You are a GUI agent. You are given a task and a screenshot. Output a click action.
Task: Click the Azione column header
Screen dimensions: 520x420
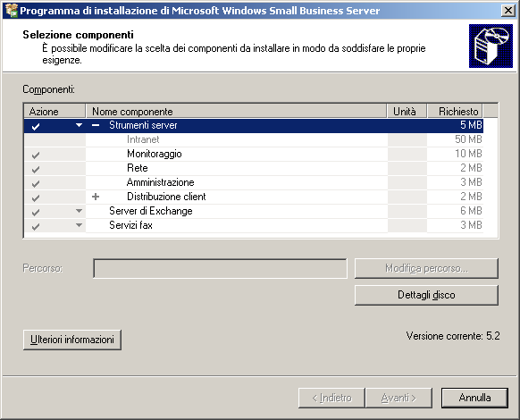(55, 111)
